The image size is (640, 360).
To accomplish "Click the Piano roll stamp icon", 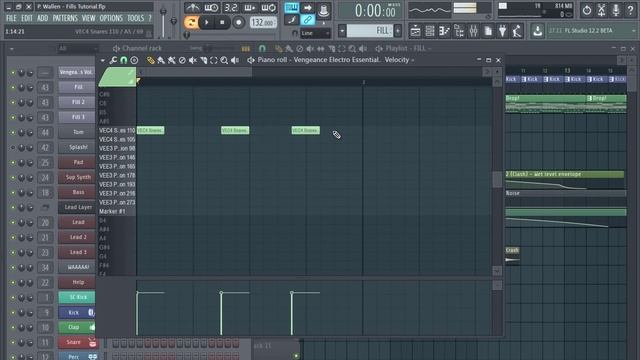I will click(x=134, y=60).
